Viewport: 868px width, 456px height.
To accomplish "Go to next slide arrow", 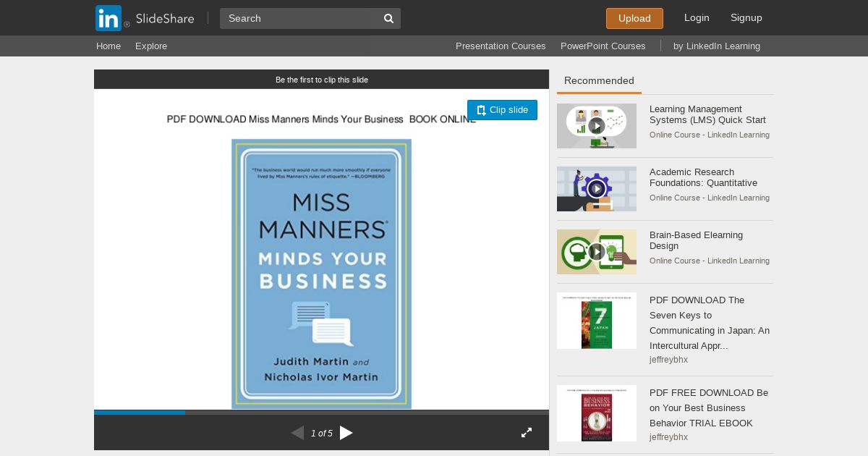I will (346, 433).
